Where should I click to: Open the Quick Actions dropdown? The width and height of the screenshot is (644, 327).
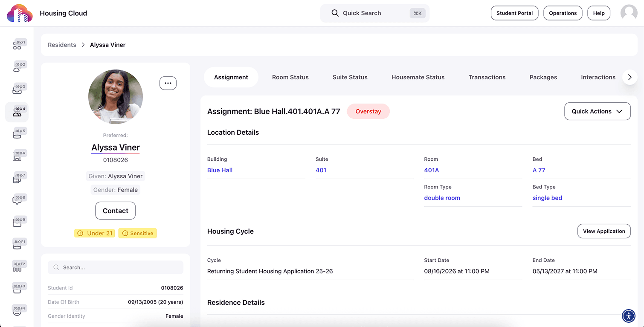click(x=598, y=111)
